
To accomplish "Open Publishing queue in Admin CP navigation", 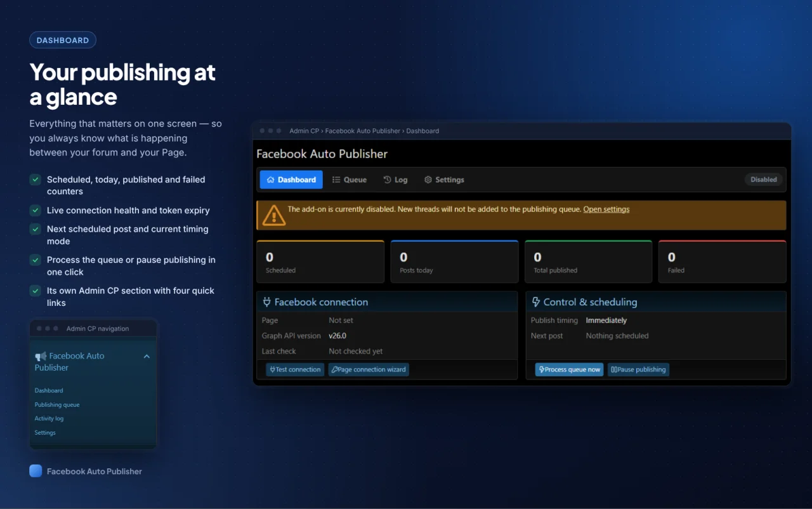I will coord(57,404).
